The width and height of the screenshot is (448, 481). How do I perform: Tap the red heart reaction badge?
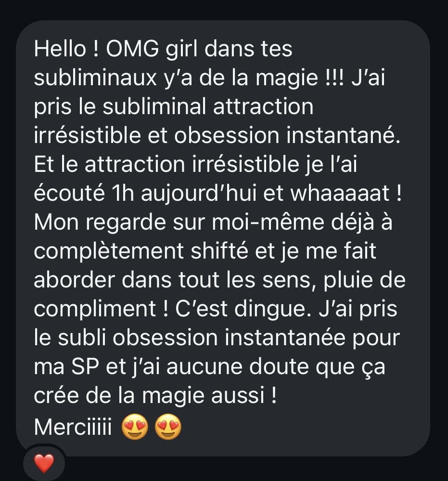coord(43,464)
